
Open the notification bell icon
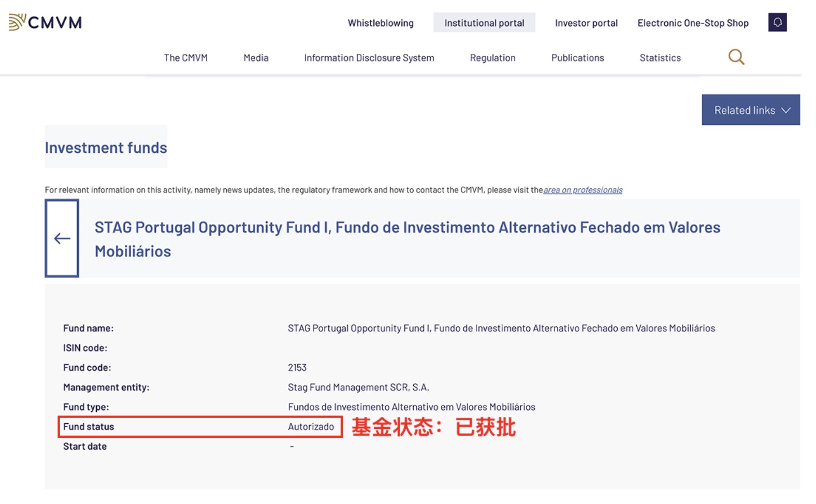777,22
